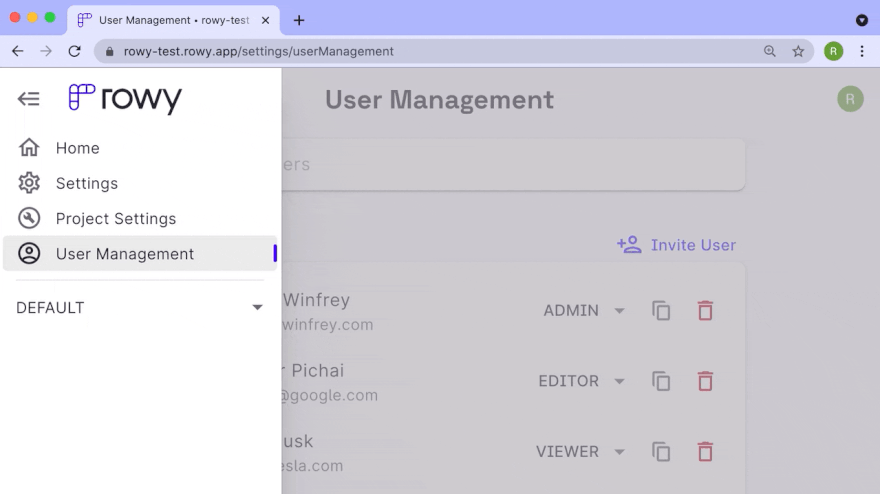The image size is (880, 494).
Task: Delete the EDITOR user with trash icon
Action: (x=705, y=381)
